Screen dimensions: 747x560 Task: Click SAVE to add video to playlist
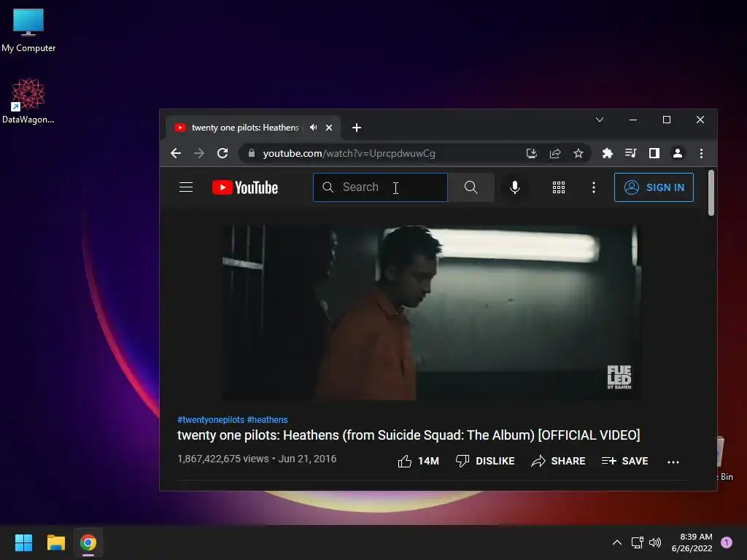[x=624, y=461]
